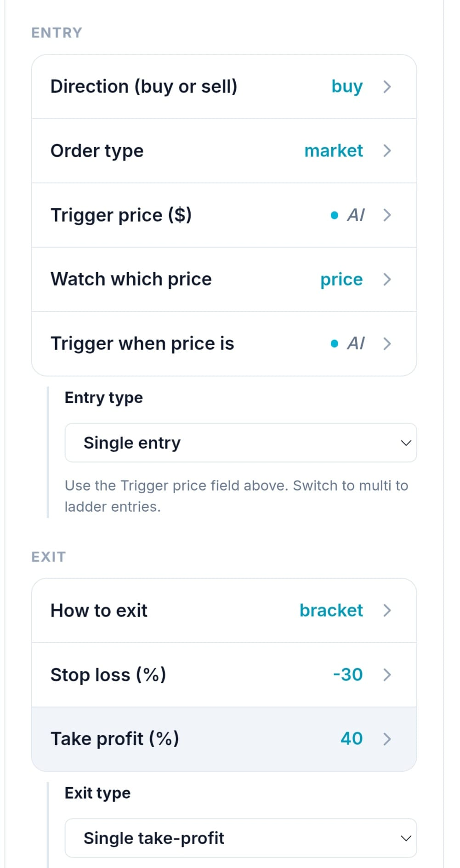This screenshot has height=868, width=460.
Task: Tap the chevron beside Order type market
Action: tap(387, 151)
